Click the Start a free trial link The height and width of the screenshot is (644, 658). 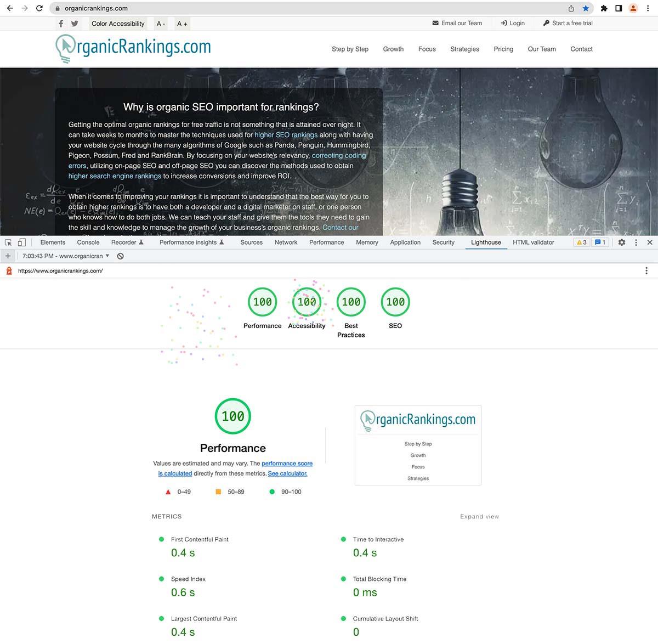pyautogui.click(x=572, y=23)
